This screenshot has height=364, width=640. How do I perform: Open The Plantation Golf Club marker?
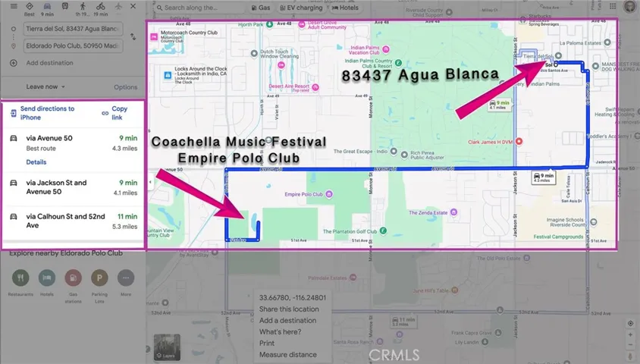click(x=383, y=231)
